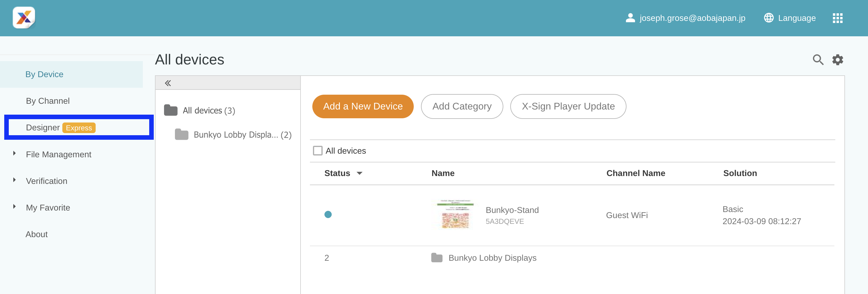
Task: Open the device search magnifier icon
Action: (x=818, y=60)
